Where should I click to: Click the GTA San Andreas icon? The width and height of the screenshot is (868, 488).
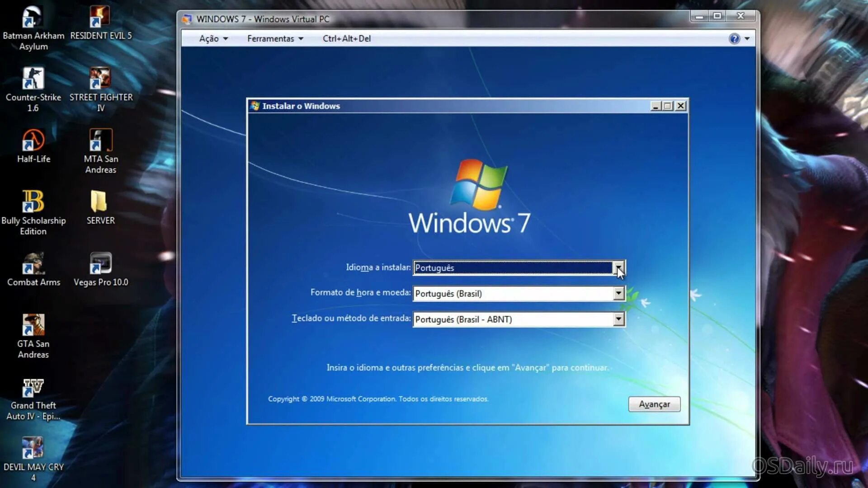(33, 325)
